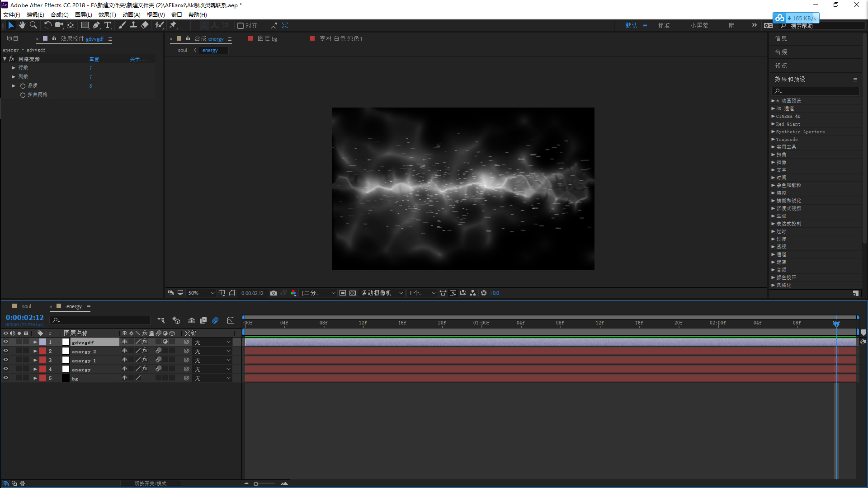The width and height of the screenshot is (868, 488).
Task: Enable the 对齐 snapping checkbox
Action: coord(241,26)
